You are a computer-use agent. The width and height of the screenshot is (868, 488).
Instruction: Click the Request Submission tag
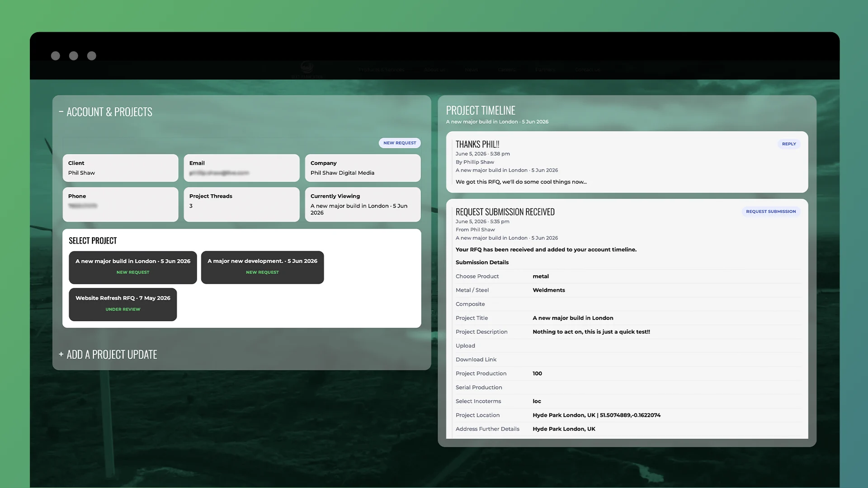tap(771, 211)
